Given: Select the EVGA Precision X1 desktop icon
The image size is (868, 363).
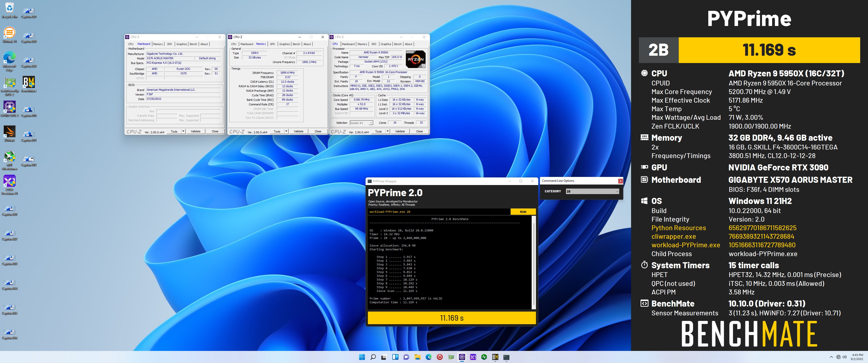Looking at the screenshot, I should pyautogui.click(x=9, y=185).
